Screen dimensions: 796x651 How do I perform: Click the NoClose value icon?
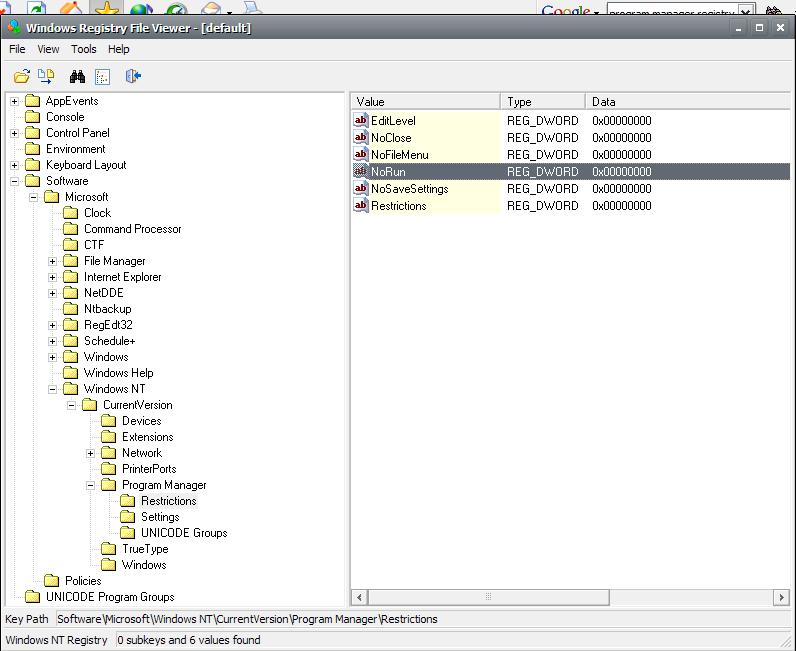pos(360,137)
